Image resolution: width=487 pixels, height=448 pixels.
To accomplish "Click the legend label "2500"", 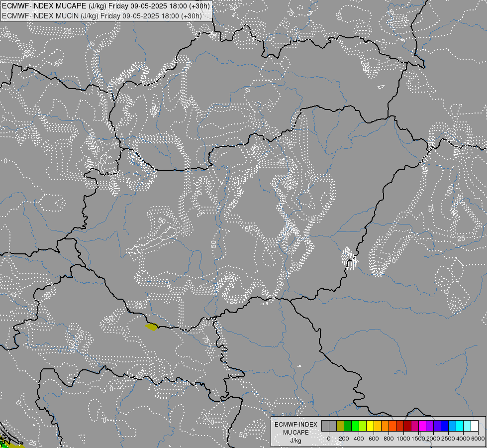I will coord(448,439).
